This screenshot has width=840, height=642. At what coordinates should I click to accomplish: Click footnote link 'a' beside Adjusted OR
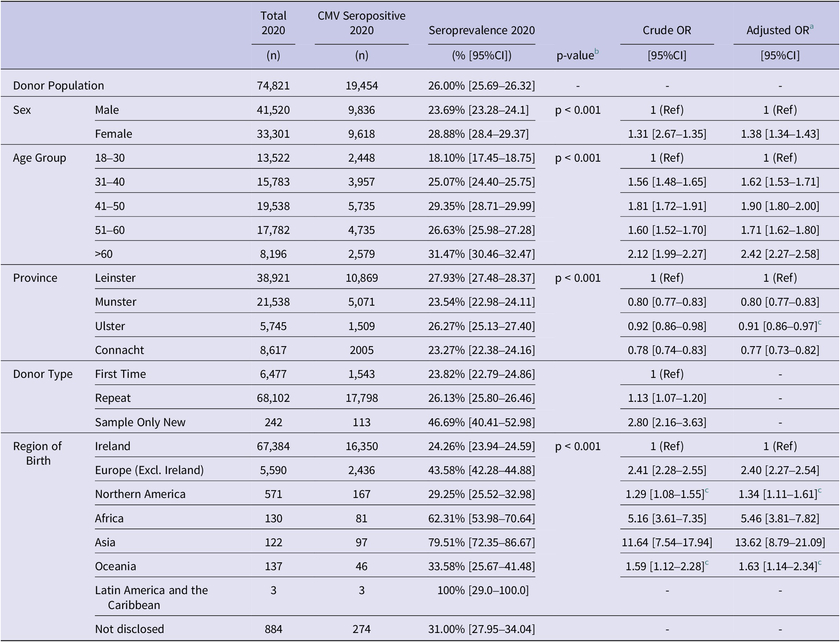[x=811, y=27]
